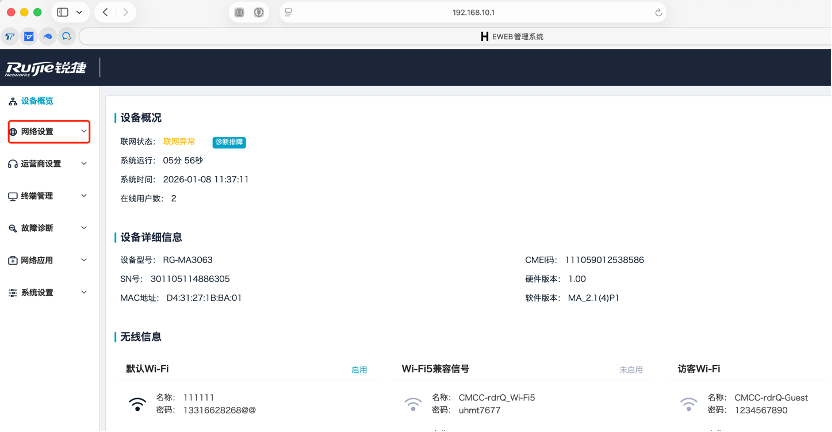Click the 设备概况 section heading
Image resolution: width=832 pixels, height=432 pixels.
(141, 118)
